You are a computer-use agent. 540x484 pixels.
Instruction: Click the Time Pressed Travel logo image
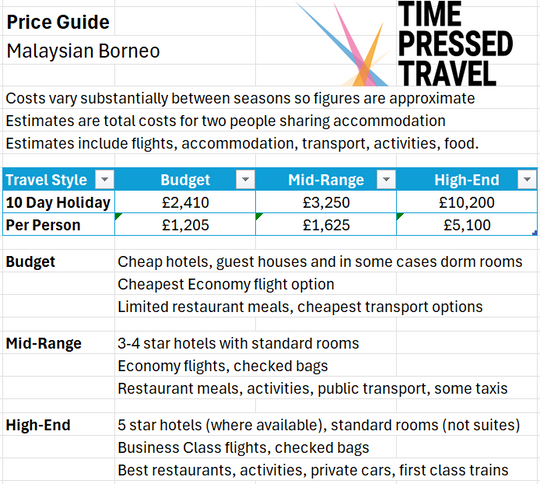(405, 44)
